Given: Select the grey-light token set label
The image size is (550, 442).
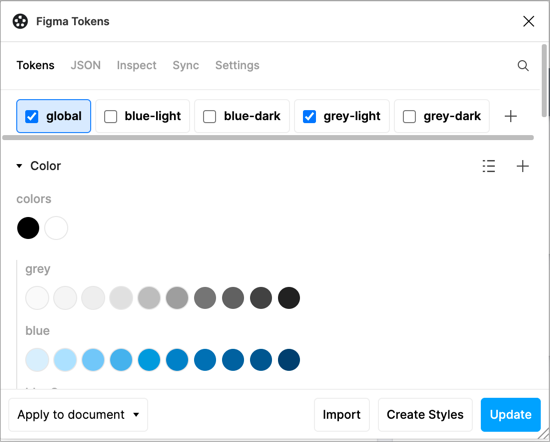Looking at the screenshot, I should 352,116.
